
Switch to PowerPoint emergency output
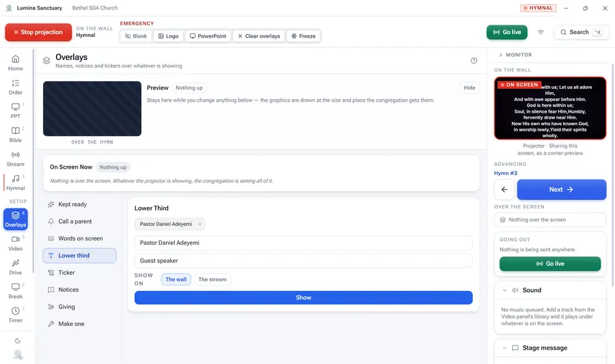point(208,36)
